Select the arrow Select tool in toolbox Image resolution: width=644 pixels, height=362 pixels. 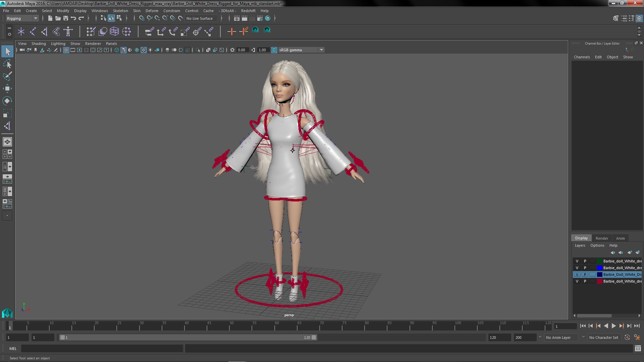(7, 51)
